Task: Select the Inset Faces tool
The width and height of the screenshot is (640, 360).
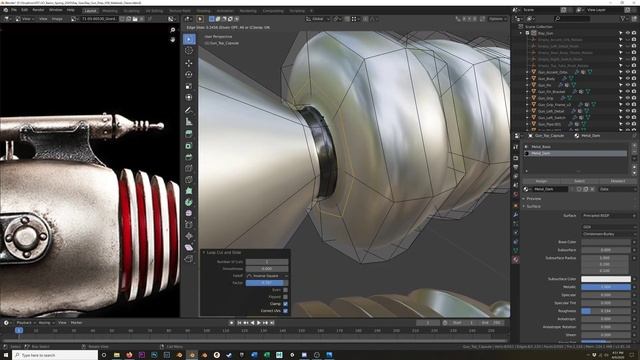Action: click(x=189, y=146)
